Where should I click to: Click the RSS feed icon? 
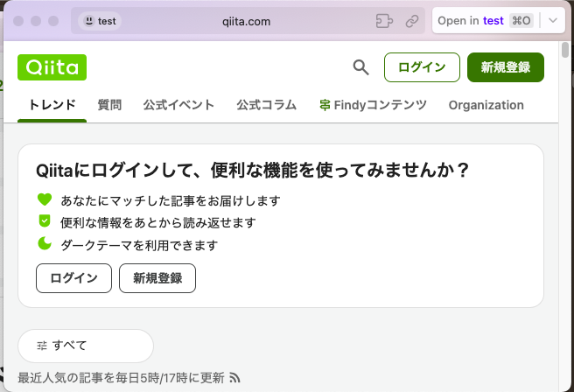point(234,377)
